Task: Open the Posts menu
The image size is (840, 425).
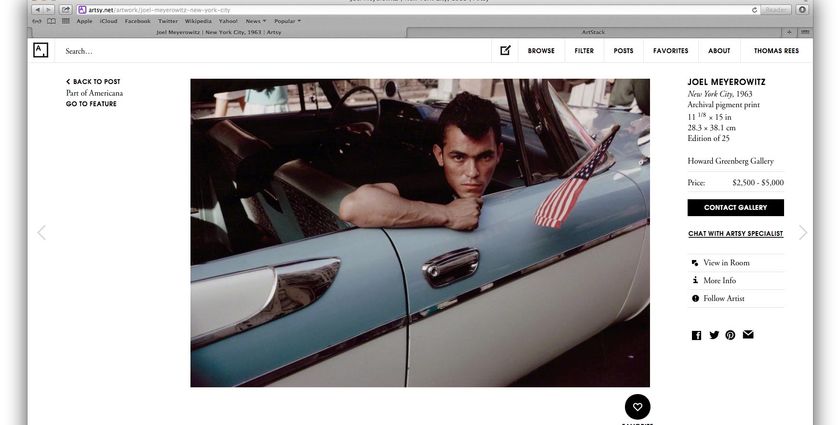Action: 623,50
